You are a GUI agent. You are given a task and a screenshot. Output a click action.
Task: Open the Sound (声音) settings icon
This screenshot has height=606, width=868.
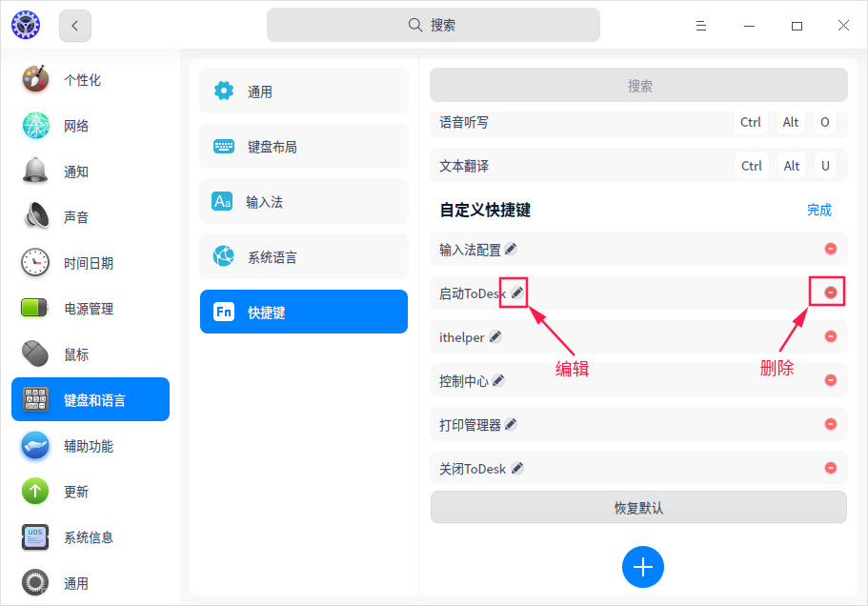(34, 216)
